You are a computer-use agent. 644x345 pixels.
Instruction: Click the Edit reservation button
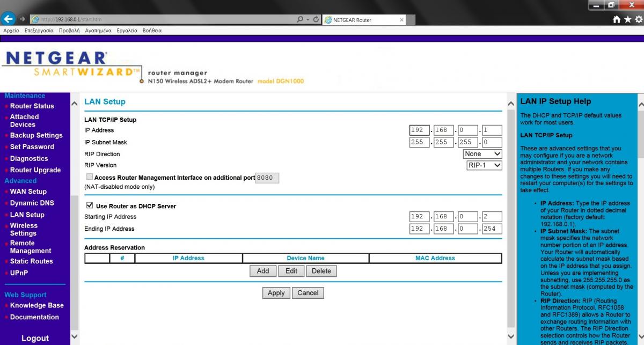(x=291, y=271)
